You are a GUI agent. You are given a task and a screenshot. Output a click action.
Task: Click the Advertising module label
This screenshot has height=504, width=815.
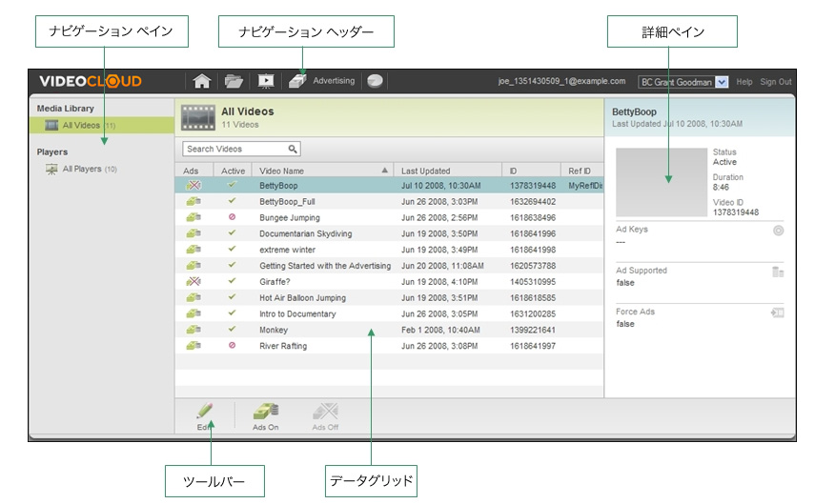click(x=334, y=81)
